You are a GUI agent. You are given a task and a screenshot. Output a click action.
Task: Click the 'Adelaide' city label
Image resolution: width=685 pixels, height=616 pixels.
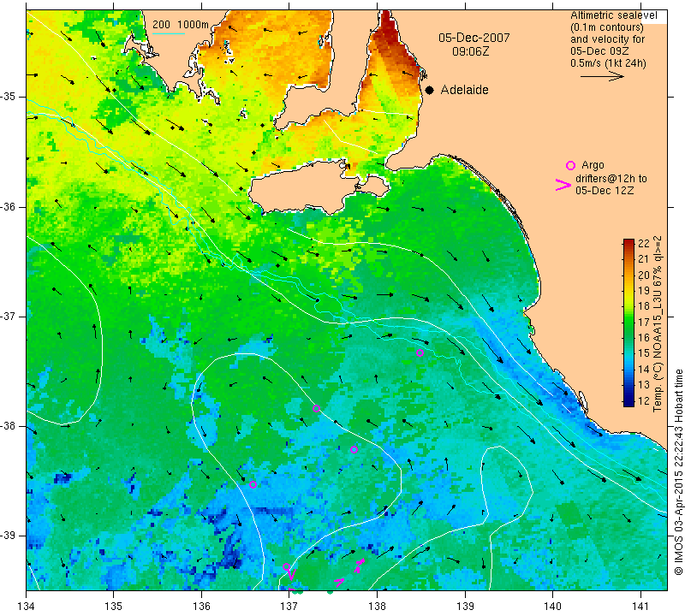point(464,90)
